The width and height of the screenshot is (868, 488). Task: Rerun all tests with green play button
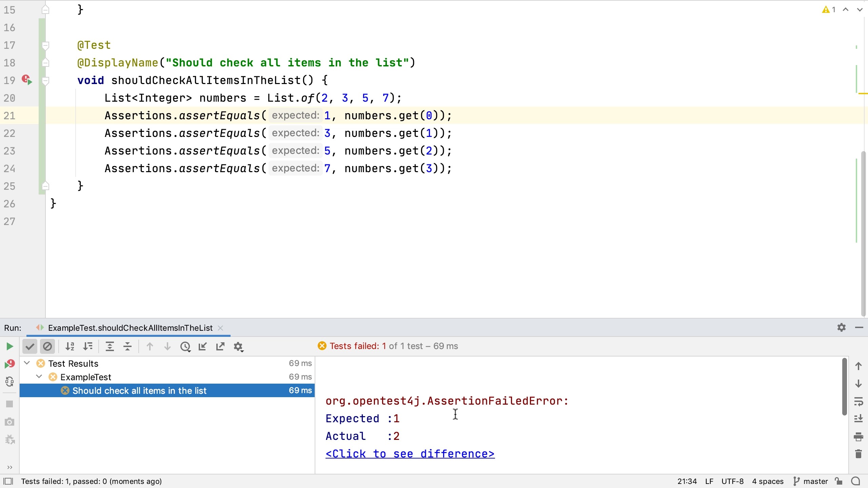(9, 346)
